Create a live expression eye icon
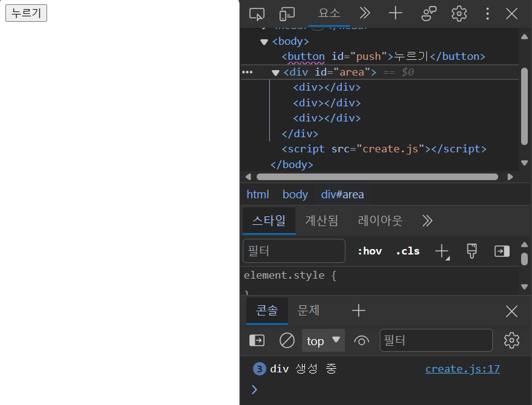Viewport: 532px width, 405px height. (x=362, y=340)
